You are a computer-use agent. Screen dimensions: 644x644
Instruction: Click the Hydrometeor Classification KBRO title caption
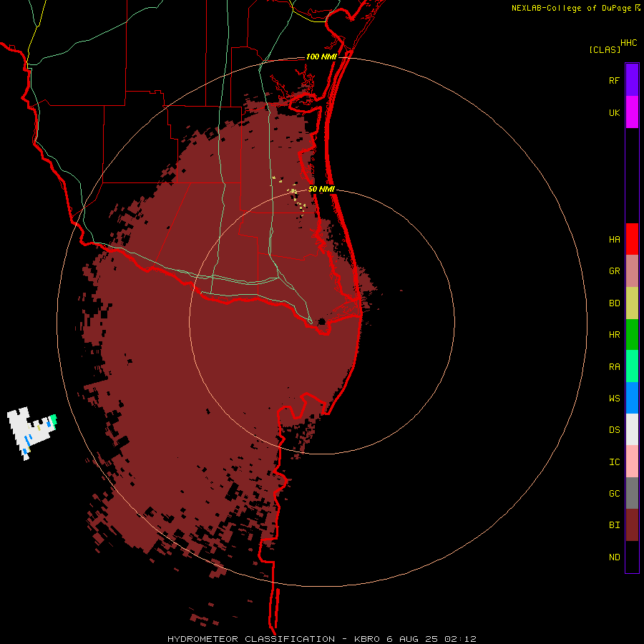(x=321, y=639)
